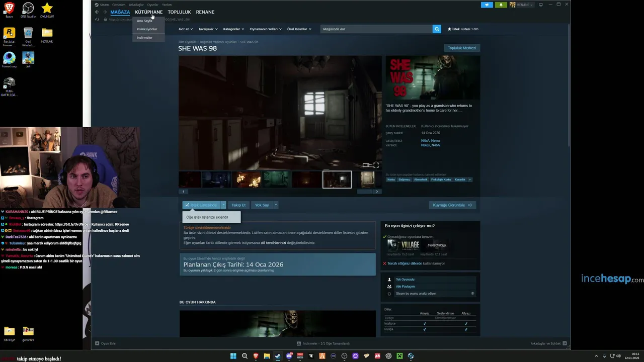This screenshot has height=362, width=644.
Task: Click the Resident Evil Village similar game image
Action: [x=404, y=245]
